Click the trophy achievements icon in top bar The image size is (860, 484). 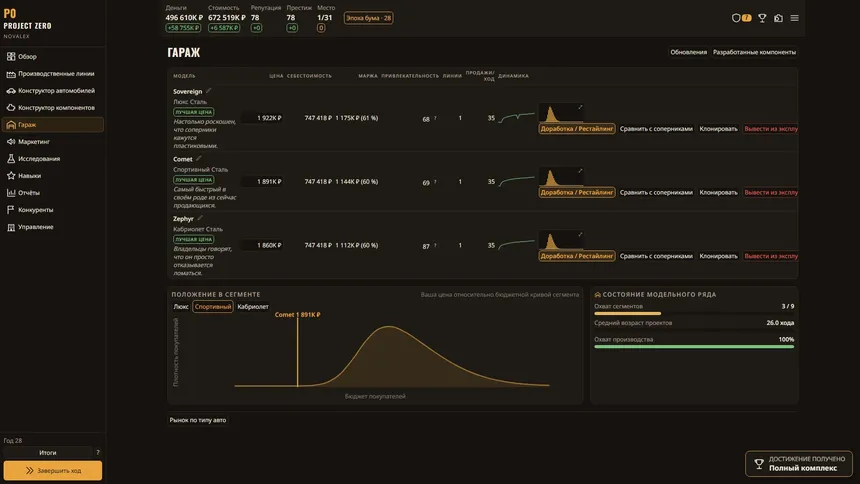pos(762,18)
